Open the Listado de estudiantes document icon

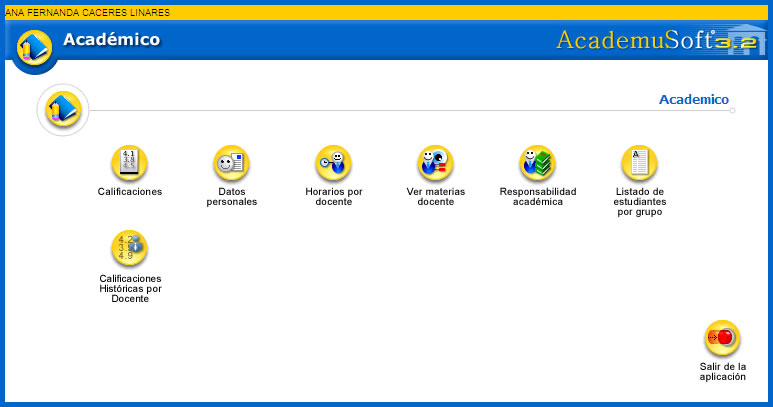pos(639,163)
